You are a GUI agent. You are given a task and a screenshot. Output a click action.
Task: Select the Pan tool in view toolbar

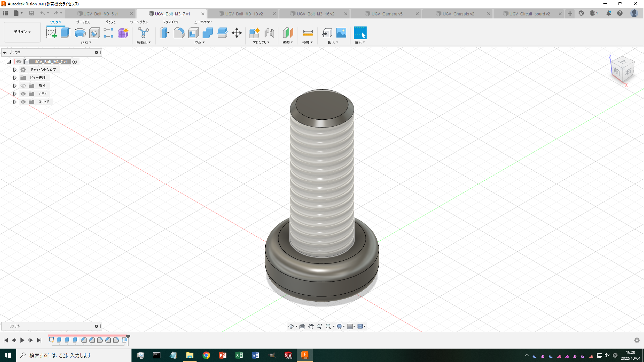(x=311, y=326)
